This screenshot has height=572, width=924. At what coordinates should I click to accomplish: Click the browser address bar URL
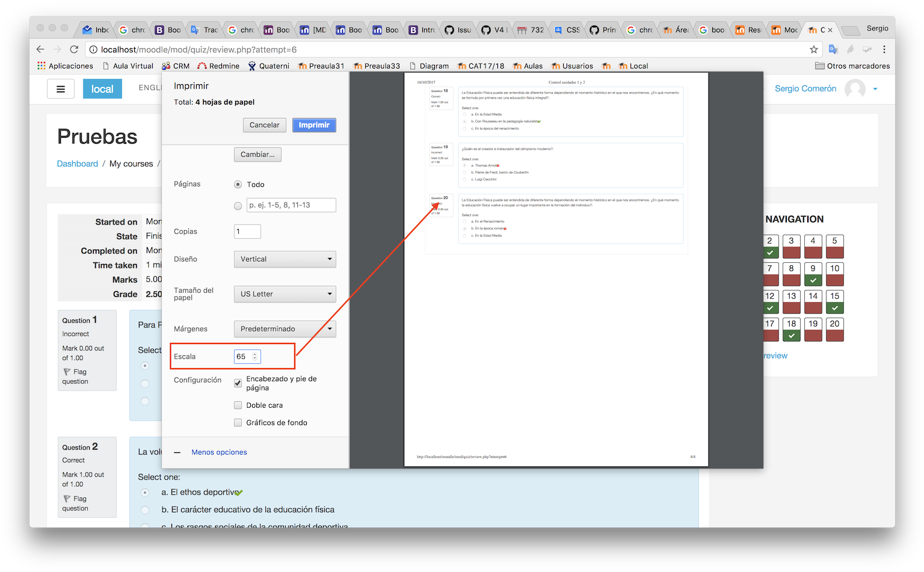click(199, 49)
